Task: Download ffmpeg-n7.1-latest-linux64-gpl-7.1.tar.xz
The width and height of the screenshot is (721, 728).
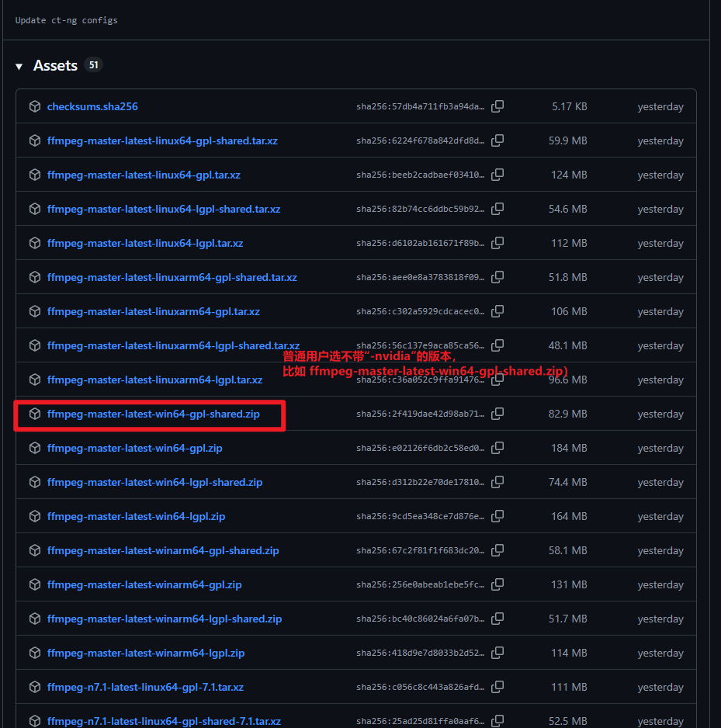Action: coord(145,687)
